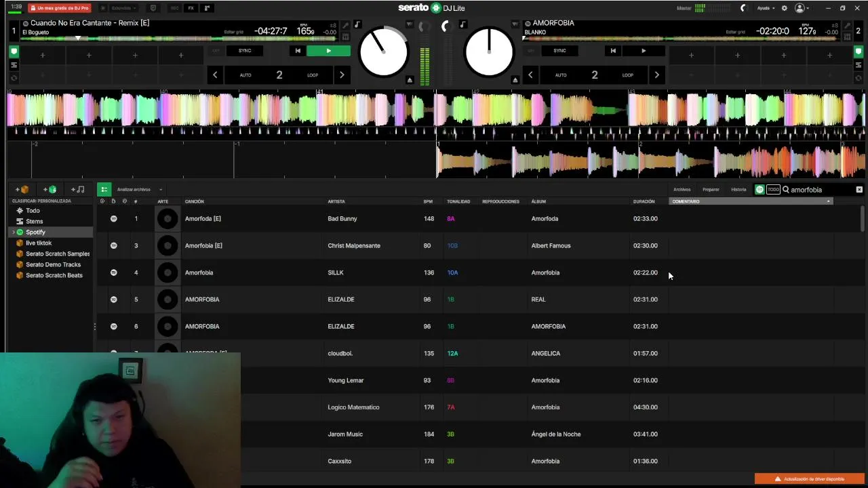Toggle AUTO loop on deck 2
The image size is (868, 488).
coord(561,75)
